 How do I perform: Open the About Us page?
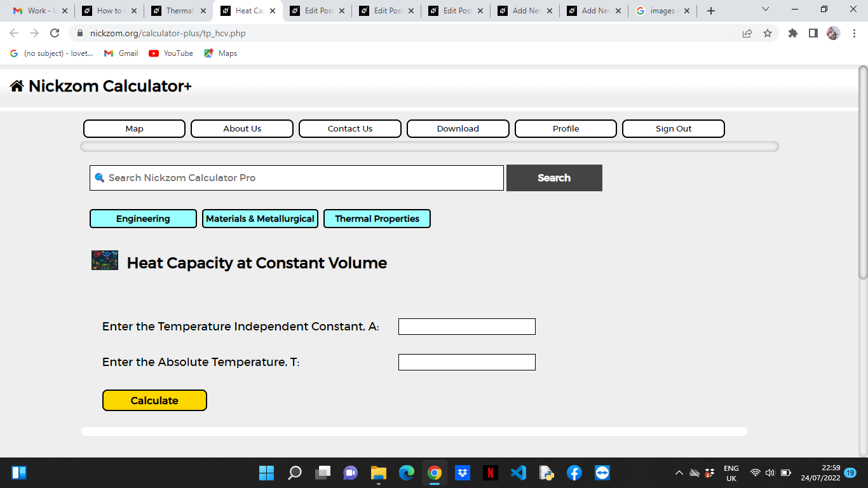pyautogui.click(x=242, y=128)
